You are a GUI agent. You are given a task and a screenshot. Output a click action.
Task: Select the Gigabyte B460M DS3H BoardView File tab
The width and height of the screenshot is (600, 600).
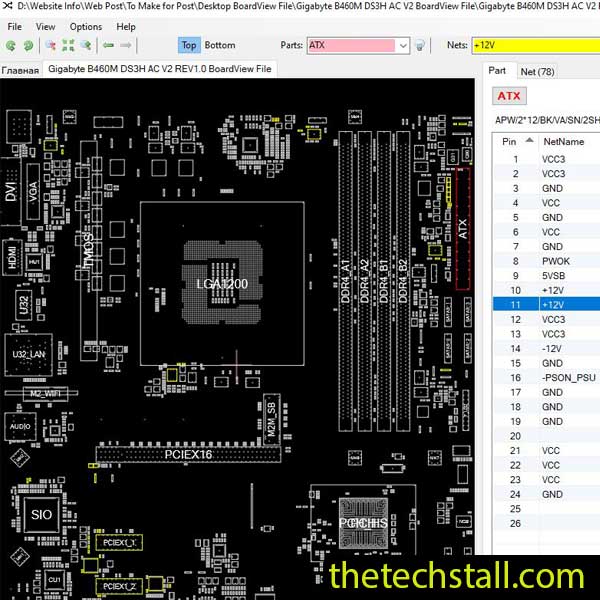pos(160,69)
